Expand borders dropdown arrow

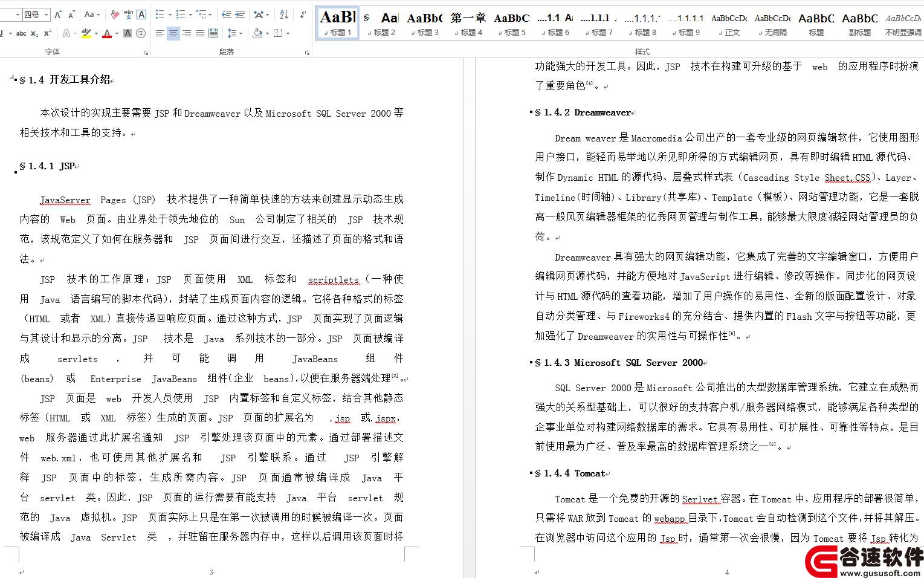(288, 33)
